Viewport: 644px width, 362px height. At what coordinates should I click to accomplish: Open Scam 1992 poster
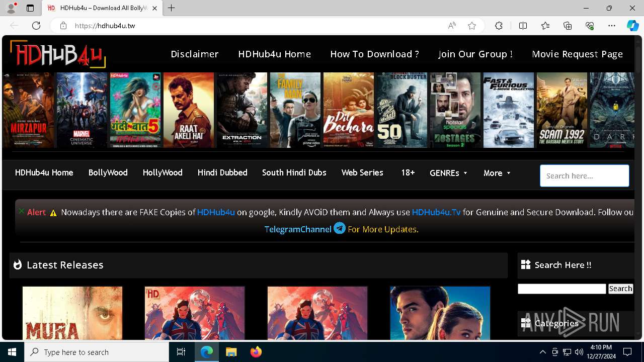tap(562, 110)
